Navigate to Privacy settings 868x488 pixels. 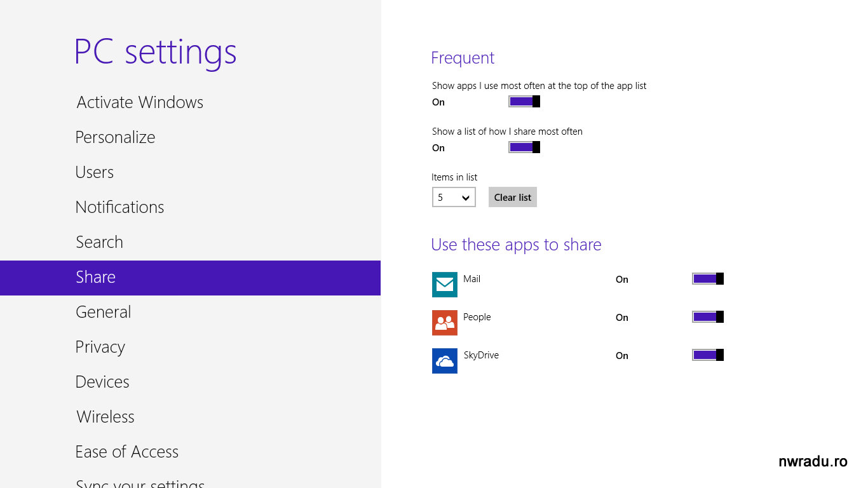tap(100, 347)
